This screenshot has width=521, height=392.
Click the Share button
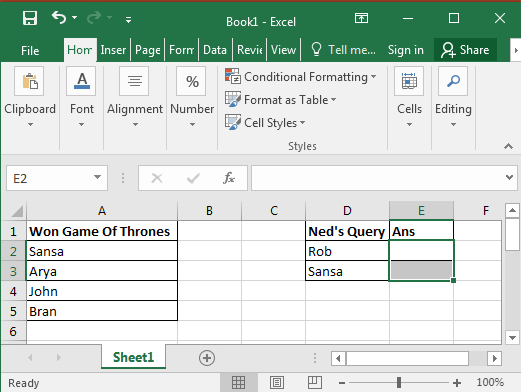point(465,50)
